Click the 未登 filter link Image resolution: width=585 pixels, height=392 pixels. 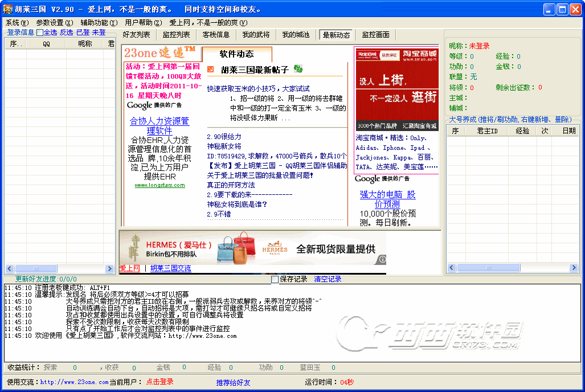pos(99,32)
